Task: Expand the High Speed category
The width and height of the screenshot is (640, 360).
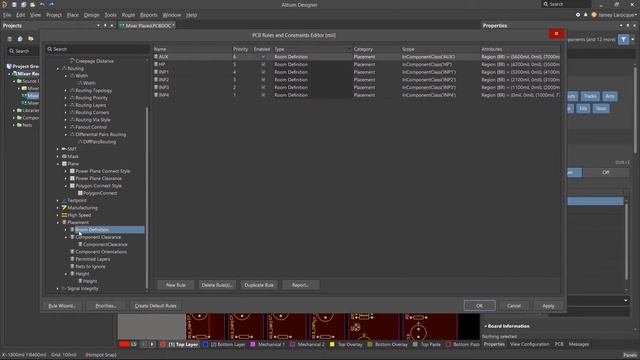Action: point(58,215)
